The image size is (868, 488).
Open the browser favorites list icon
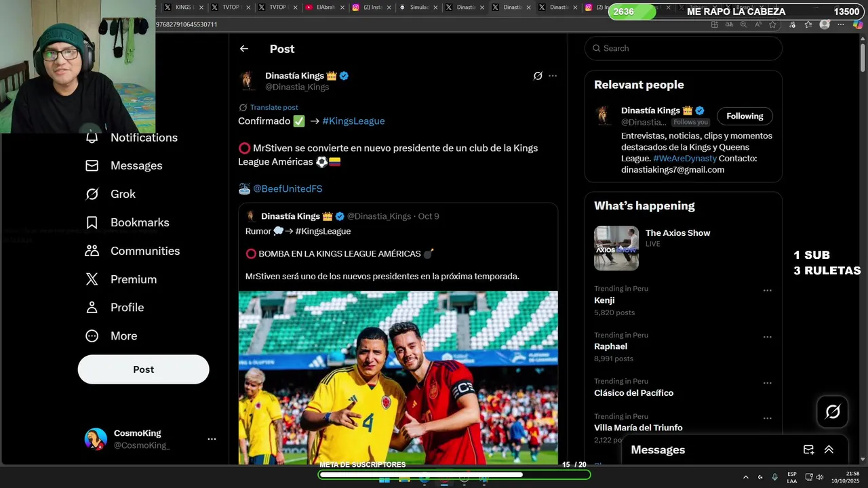click(x=808, y=24)
